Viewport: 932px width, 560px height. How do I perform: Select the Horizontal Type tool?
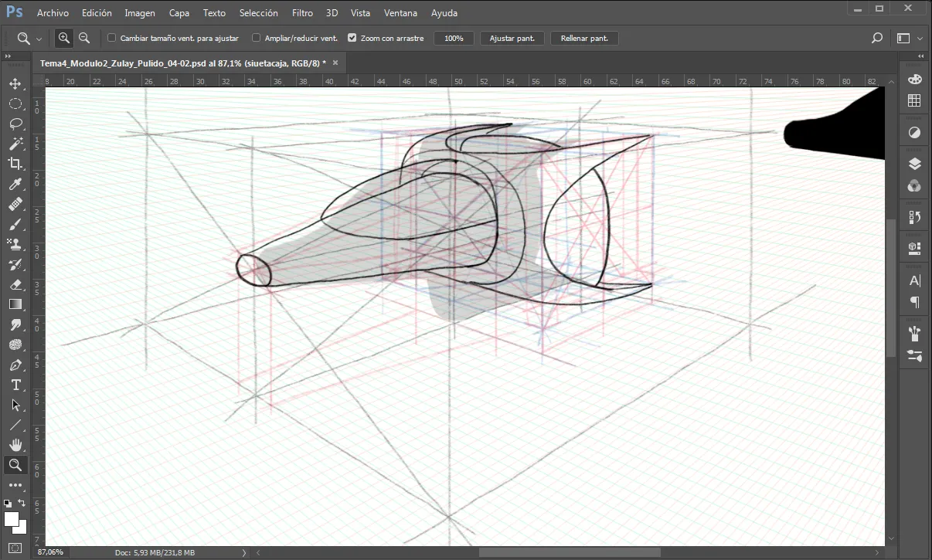tap(15, 385)
